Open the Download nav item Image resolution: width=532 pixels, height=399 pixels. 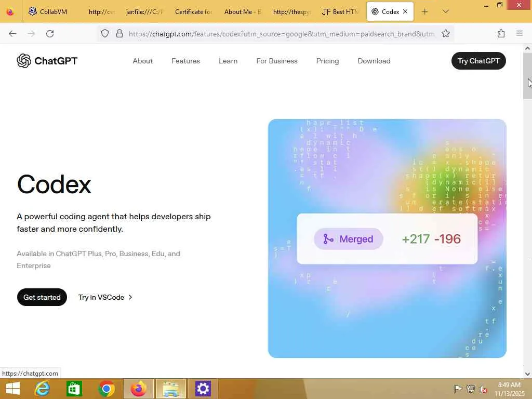tap(374, 61)
